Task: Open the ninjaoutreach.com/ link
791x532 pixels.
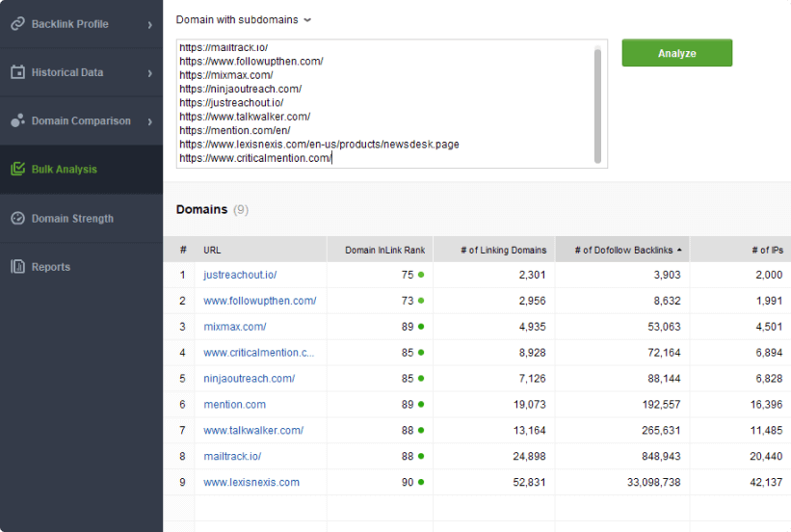Action: click(250, 379)
